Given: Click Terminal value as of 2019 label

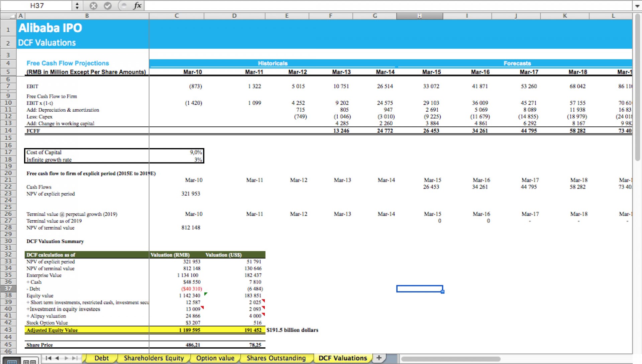Looking at the screenshot, I should [x=54, y=221].
